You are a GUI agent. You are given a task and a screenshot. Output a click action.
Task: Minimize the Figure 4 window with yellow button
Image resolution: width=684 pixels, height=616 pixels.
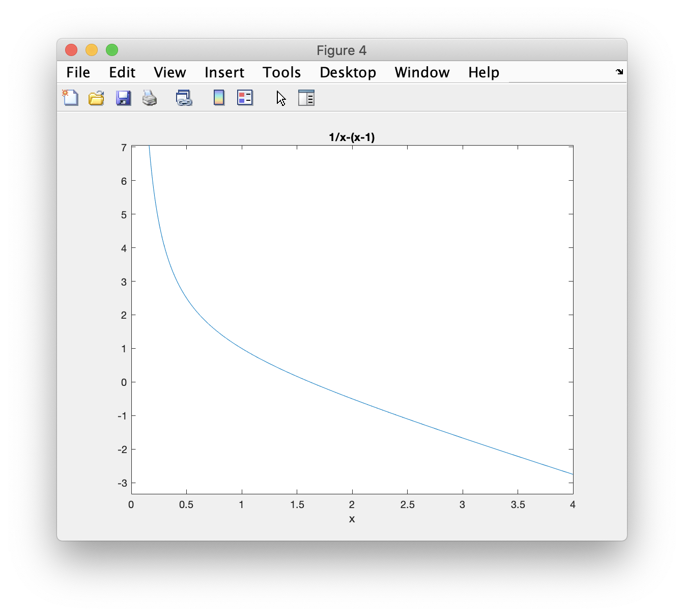[92, 50]
